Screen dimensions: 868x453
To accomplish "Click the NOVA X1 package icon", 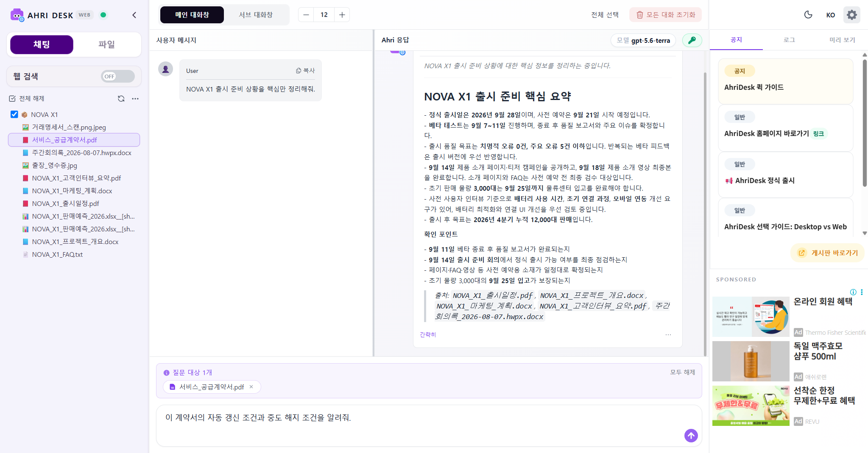I will tap(25, 114).
